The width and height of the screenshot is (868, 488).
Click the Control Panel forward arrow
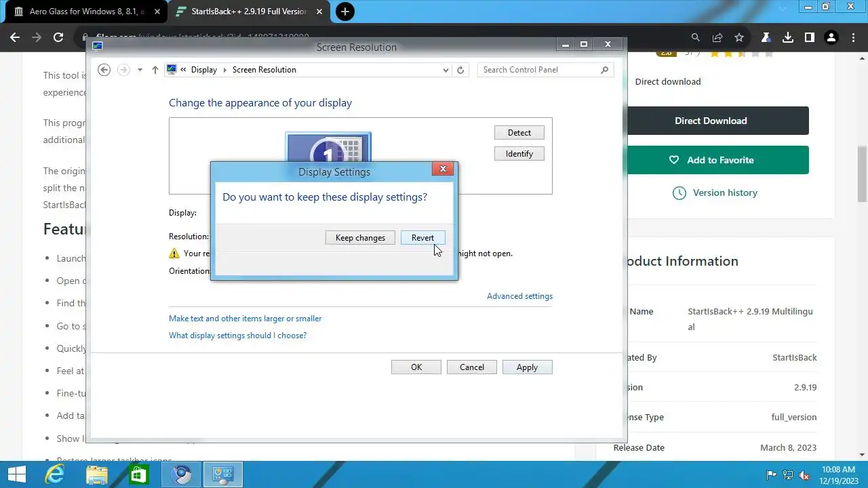pos(123,70)
